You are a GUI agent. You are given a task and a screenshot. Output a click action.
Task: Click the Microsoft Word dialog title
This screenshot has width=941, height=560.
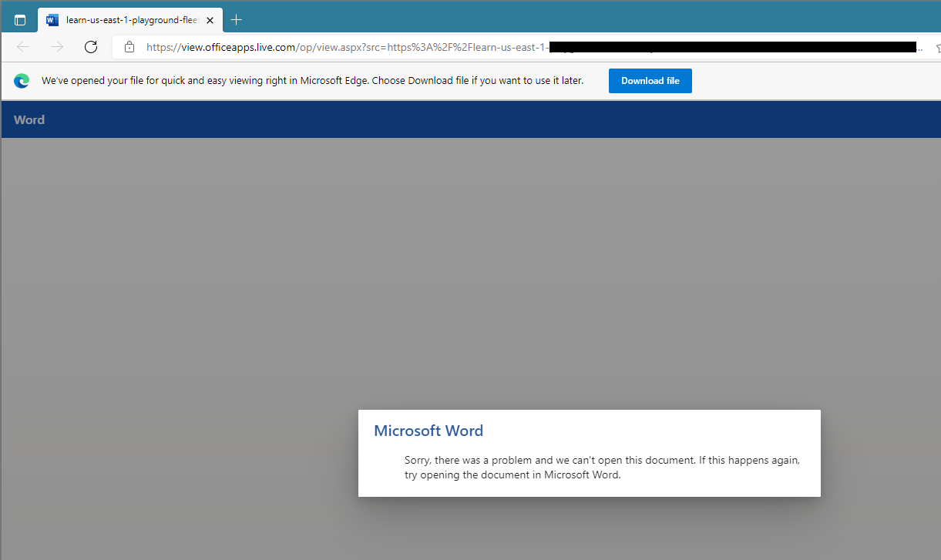[x=428, y=431]
